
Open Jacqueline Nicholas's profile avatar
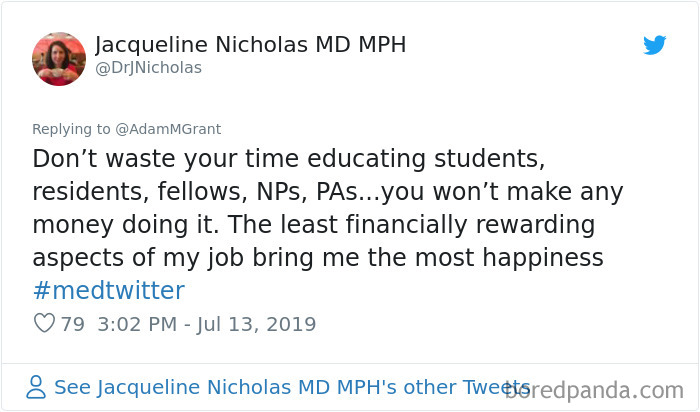tap(59, 58)
